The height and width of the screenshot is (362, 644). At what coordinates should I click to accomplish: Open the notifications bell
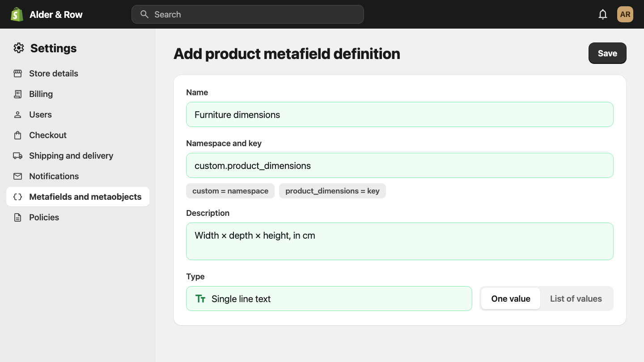point(603,14)
